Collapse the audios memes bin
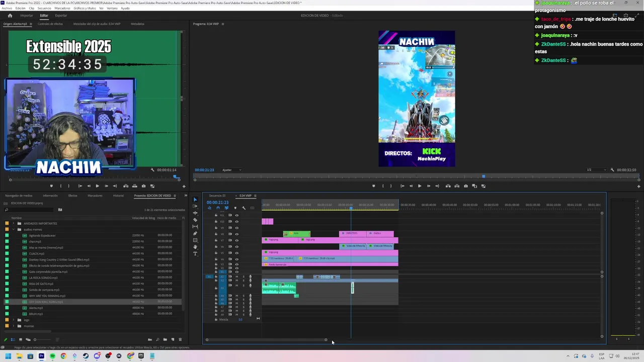644x362 pixels. (13, 229)
